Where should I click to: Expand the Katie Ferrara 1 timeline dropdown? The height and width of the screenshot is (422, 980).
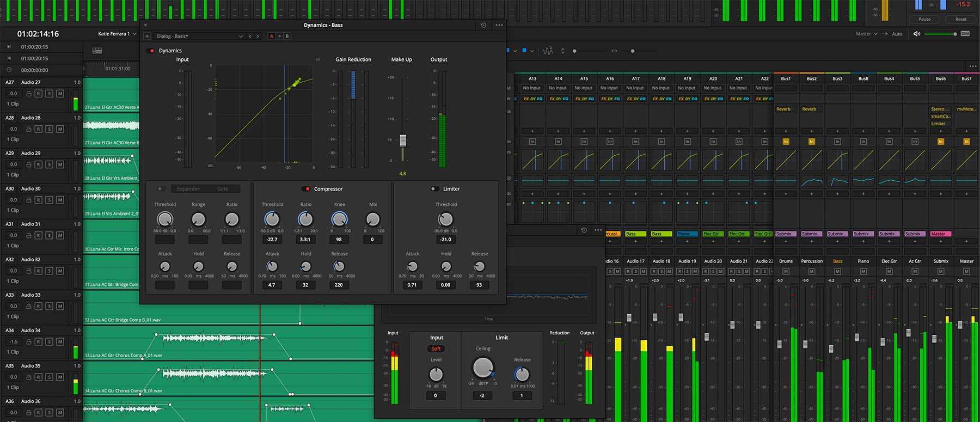point(134,34)
